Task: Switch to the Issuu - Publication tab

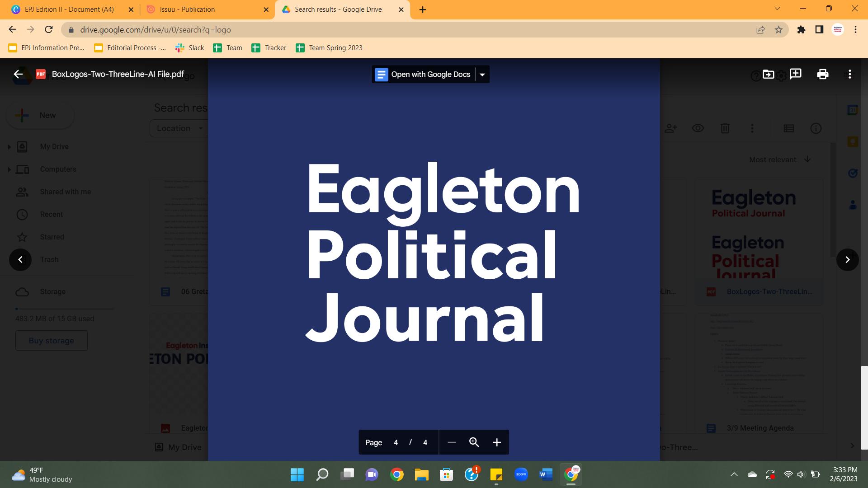Action: (187, 9)
